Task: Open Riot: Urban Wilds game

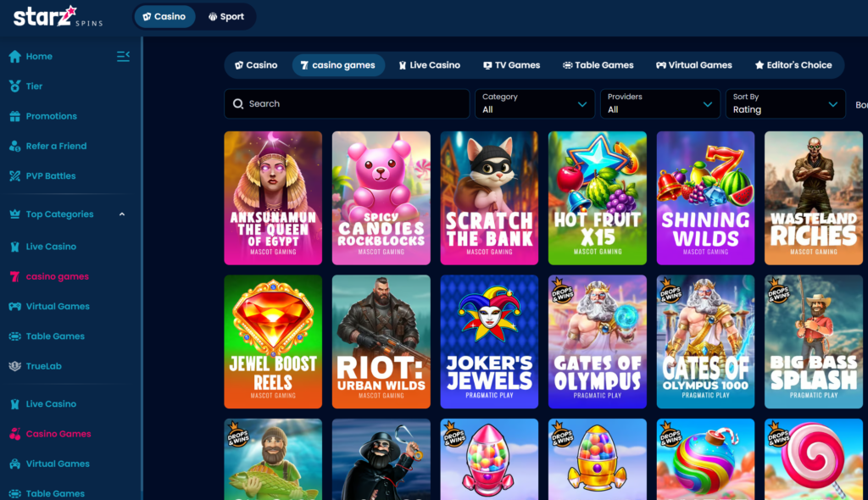Action: click(381, 342)
